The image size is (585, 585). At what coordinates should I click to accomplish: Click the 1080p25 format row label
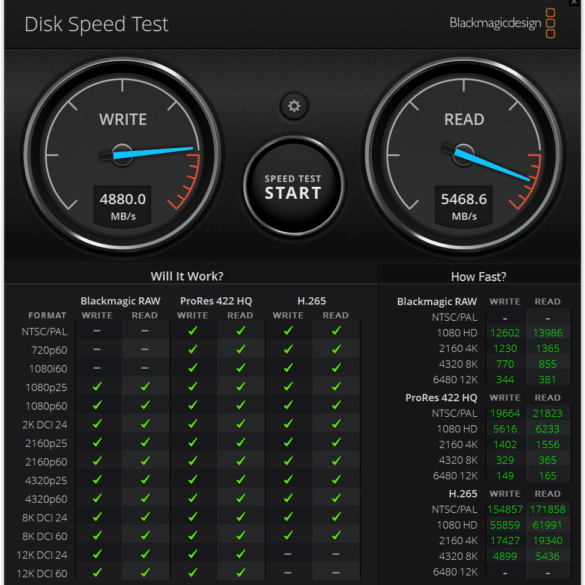[47, 388]
